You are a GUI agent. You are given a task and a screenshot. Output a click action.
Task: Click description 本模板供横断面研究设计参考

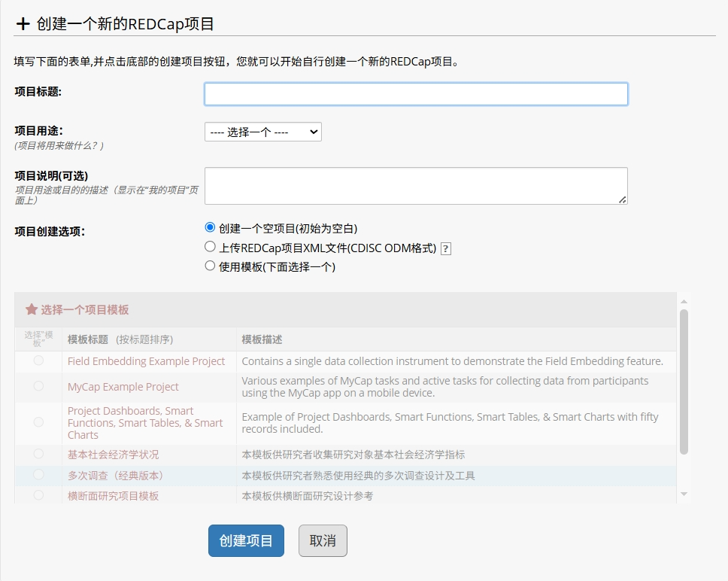click(x=308, y=496)
